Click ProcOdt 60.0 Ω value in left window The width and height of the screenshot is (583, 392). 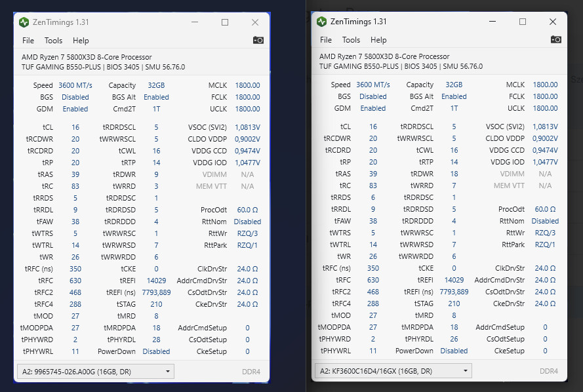247,210
